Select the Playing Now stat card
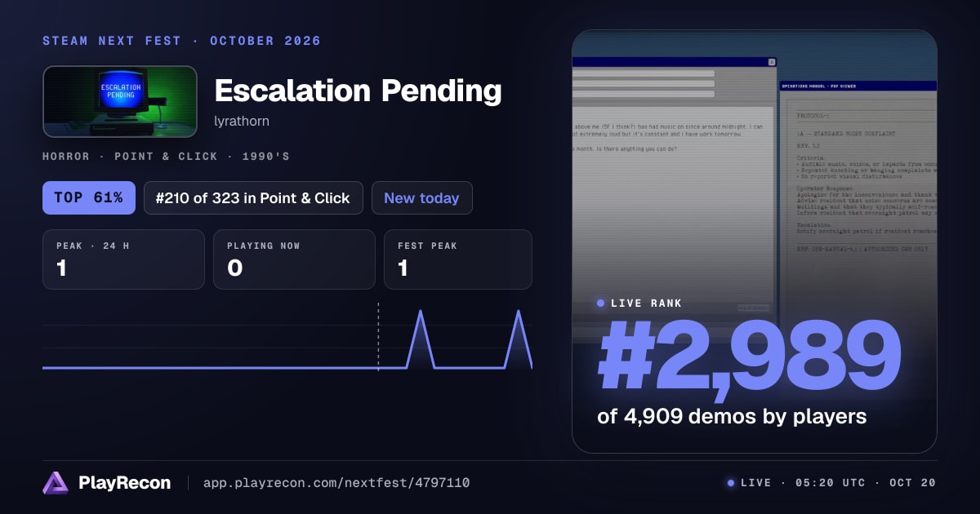 pos(294,259)
